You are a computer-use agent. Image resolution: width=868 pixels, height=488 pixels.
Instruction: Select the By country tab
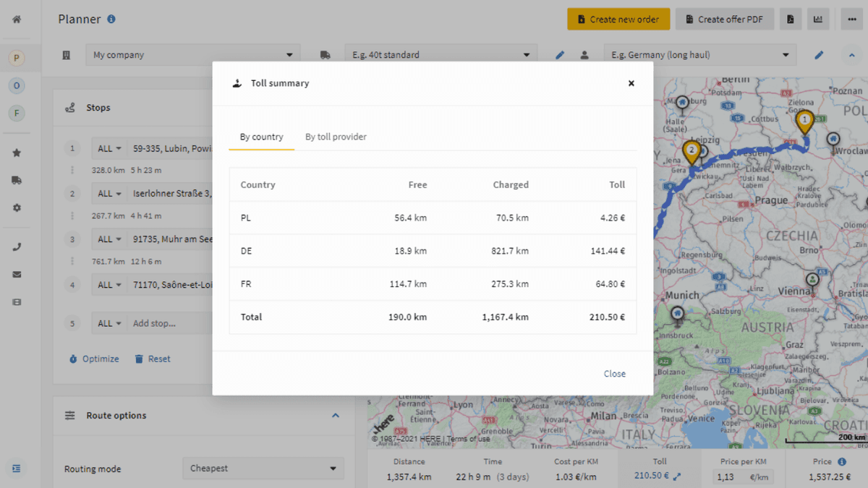[261, 136]
